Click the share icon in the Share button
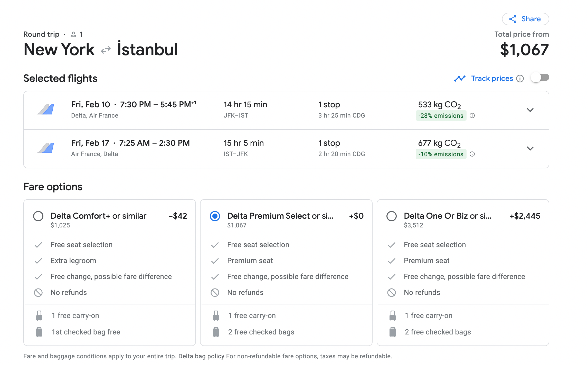This screenshot has width=588, height=365. [513, 19]
